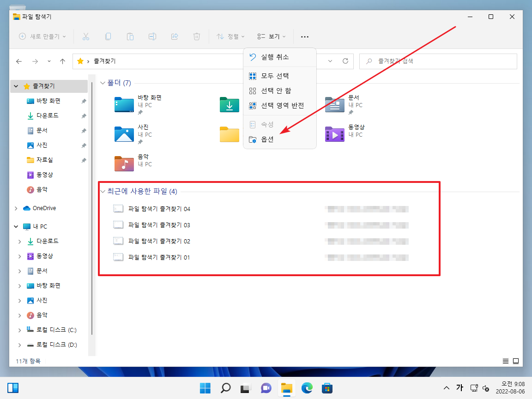Screen dimensions: 532x399
Task: Show hidden system tray icons chevron
Action: 447,388
